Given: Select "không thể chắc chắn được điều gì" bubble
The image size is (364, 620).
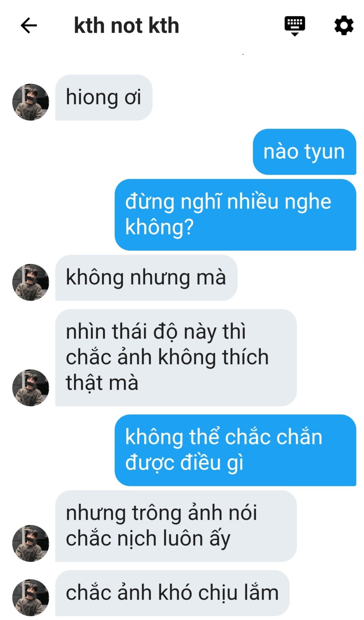Looking at the screenshot, I should pos(235,450).
